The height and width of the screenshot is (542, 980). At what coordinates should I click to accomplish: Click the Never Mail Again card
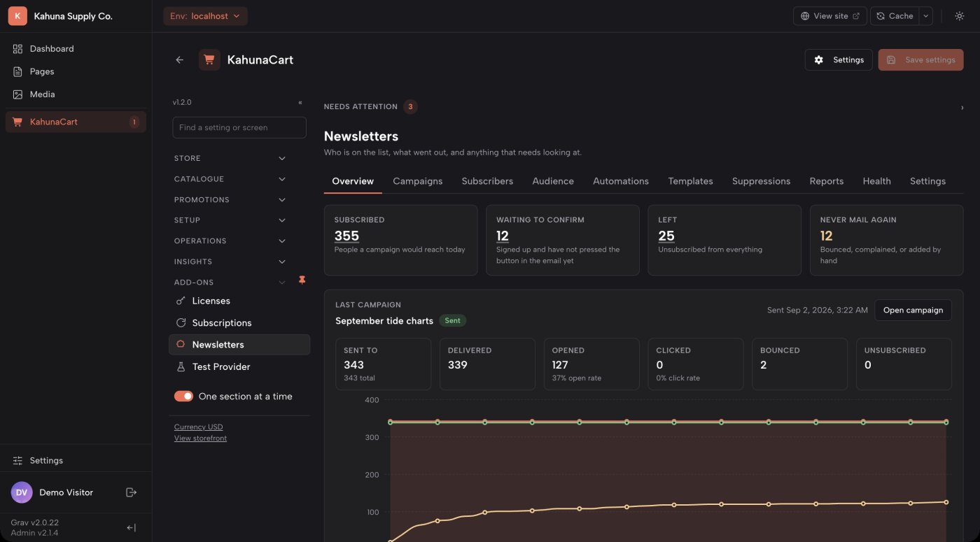click(886, 240)
